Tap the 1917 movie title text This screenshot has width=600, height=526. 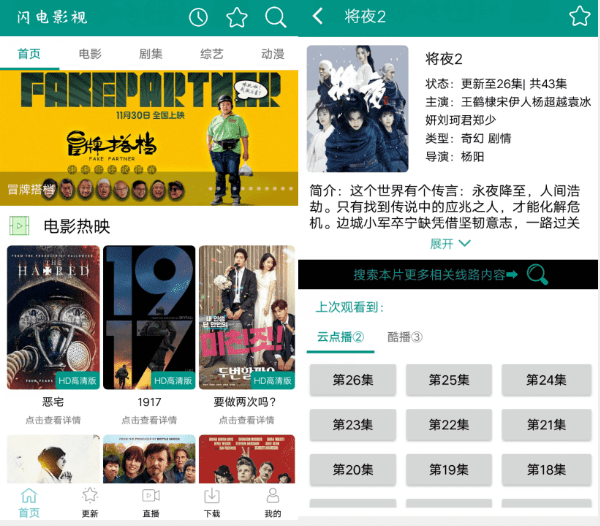[x=149, y=402]
